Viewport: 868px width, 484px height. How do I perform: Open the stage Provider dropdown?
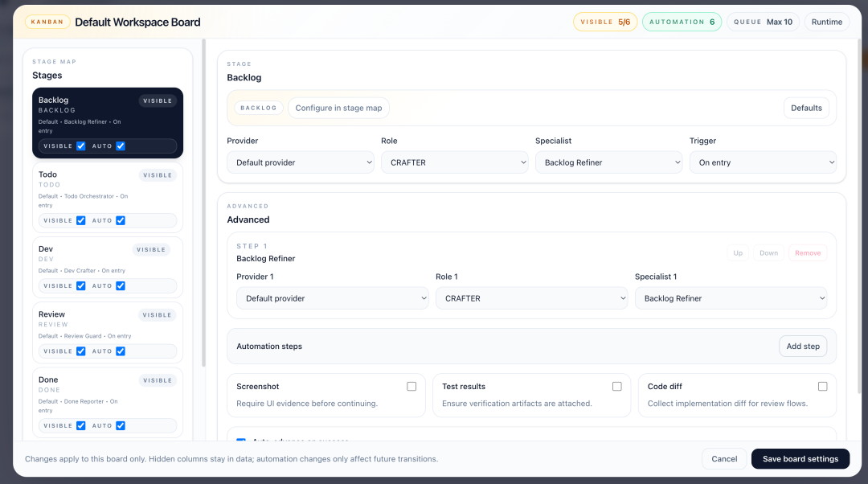point(301,162)
